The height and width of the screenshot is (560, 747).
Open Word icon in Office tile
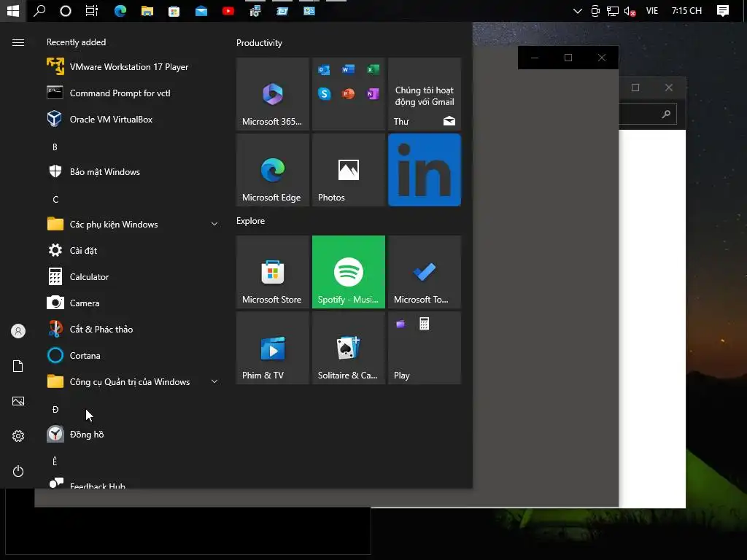(348, 70)
